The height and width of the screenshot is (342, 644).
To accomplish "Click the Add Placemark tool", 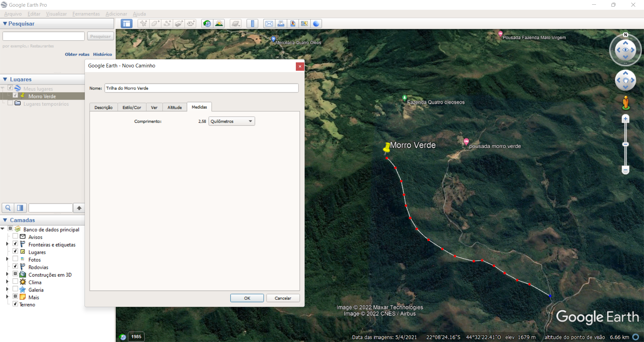I will click(144, 23).
